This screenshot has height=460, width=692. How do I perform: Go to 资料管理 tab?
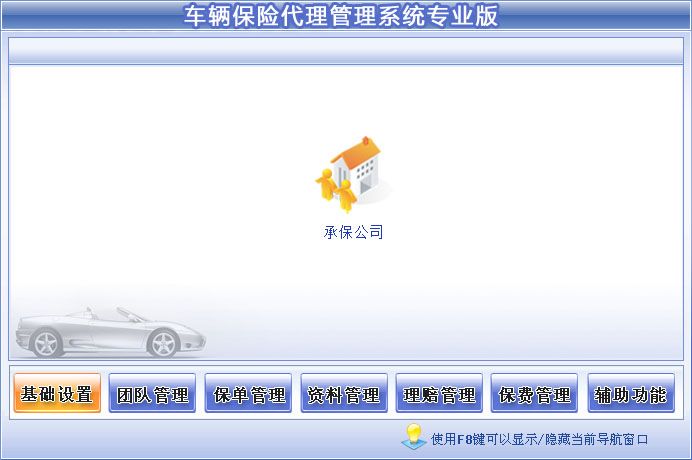tap(344, 393)
